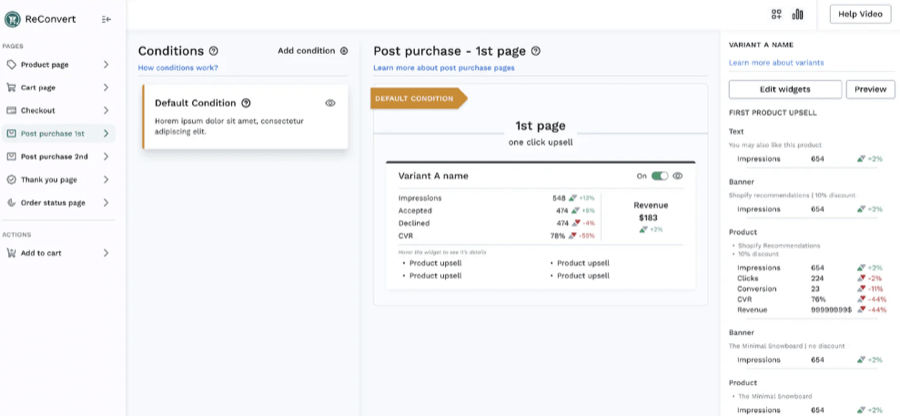Open Learn more about variants link

776,63
